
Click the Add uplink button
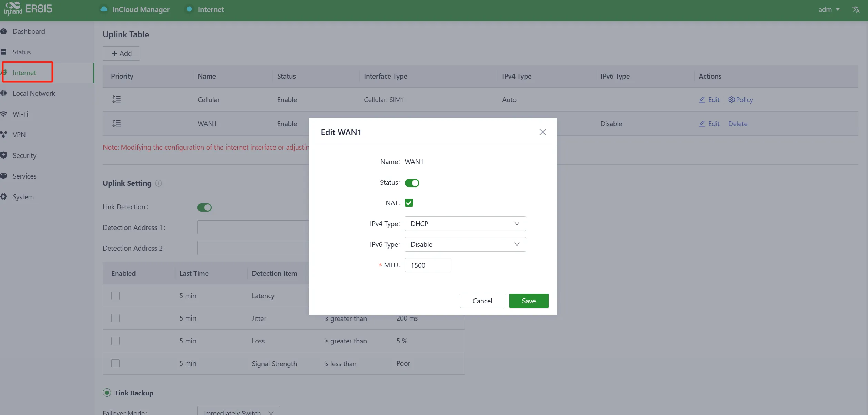click(x=121, y=53)
